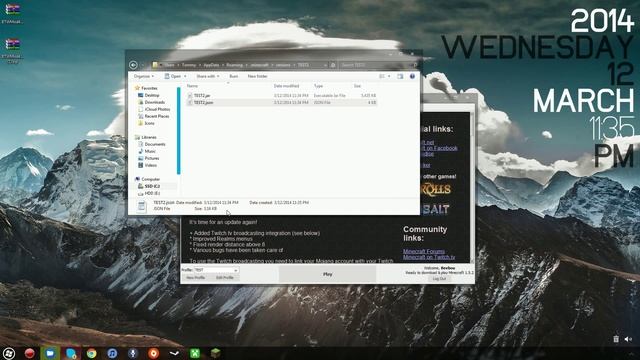The height and width of the screenshot is (360, 640).
Task: Click the Play button in Minecraft launcher
Action: point(327,274)
